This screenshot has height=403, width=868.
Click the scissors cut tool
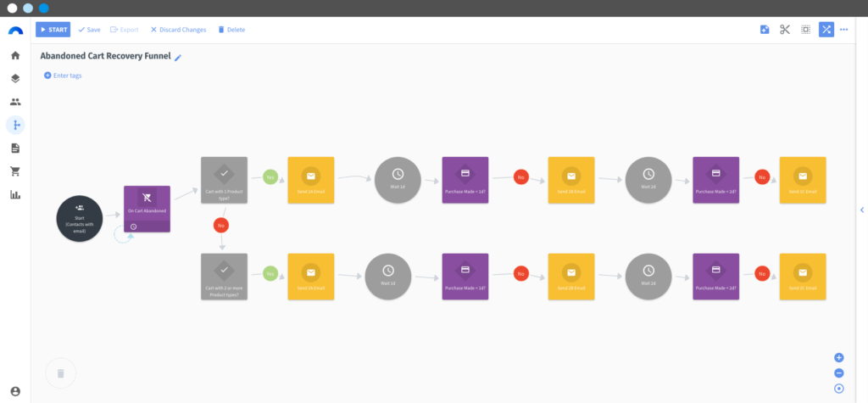point(785,30)
